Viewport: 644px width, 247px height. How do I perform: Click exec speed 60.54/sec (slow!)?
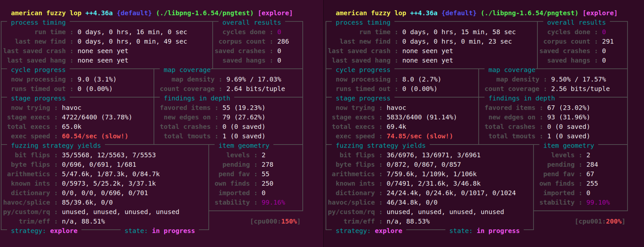[x=95, y=136]
